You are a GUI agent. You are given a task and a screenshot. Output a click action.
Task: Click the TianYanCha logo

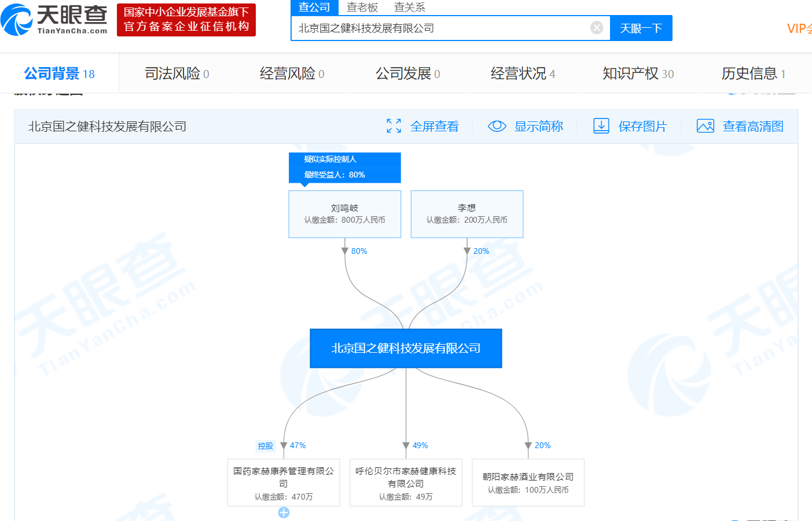click(x=54, y=20)
